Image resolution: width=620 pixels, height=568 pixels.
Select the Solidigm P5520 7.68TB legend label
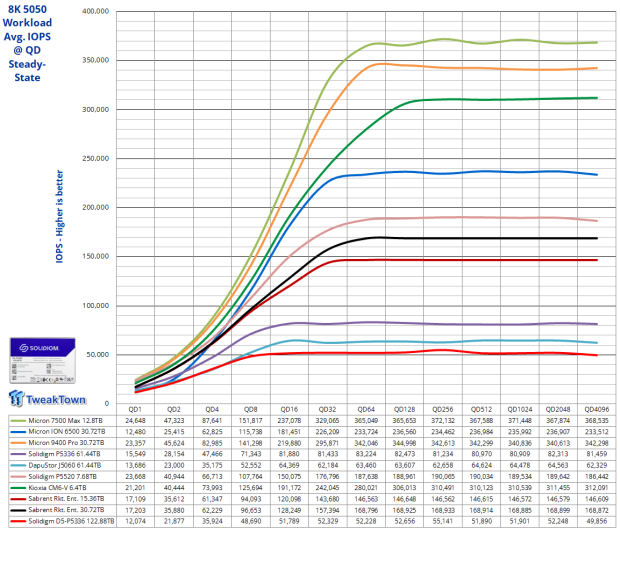pyautogui.click(x=62, y=476)
